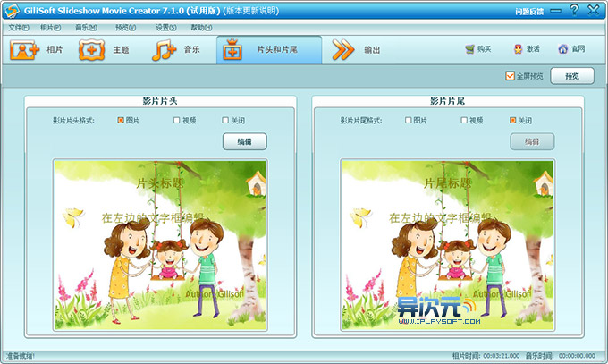
Task: Click the photo duration 00:03:21.000 in status bar
Action: click(501, 355)
